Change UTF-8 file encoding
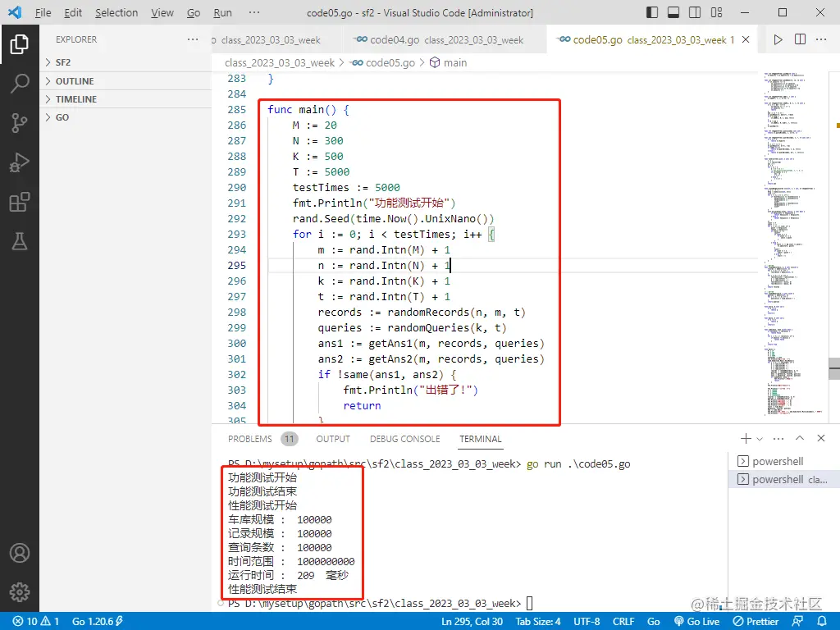This screenshot has height=630, width=840. point(587,622)
